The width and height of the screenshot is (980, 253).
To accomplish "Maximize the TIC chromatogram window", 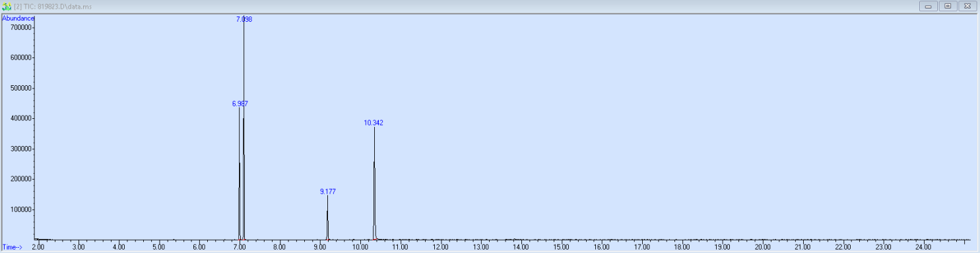I will coord(948,6).
